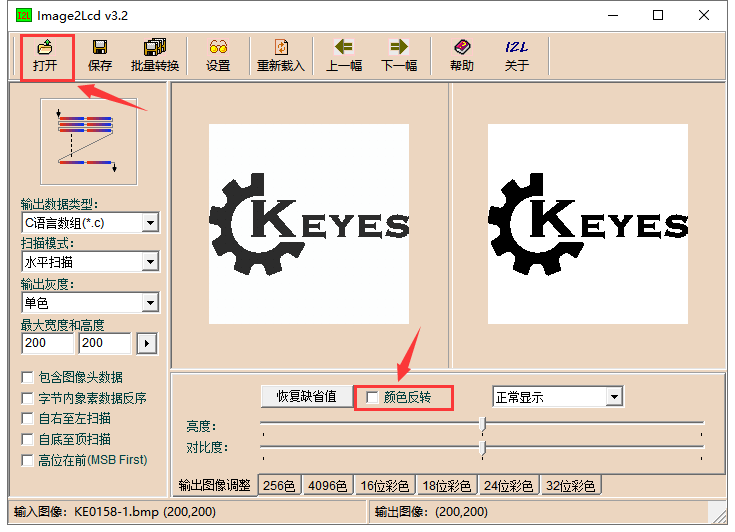Go to next image with 下一幅
This screenshot has height=532, width=735.
pyautogui.click(x=399, y=56)
